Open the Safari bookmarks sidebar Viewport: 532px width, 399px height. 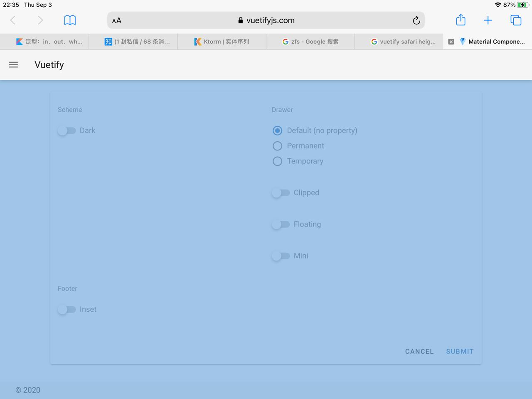click(69, 20)
